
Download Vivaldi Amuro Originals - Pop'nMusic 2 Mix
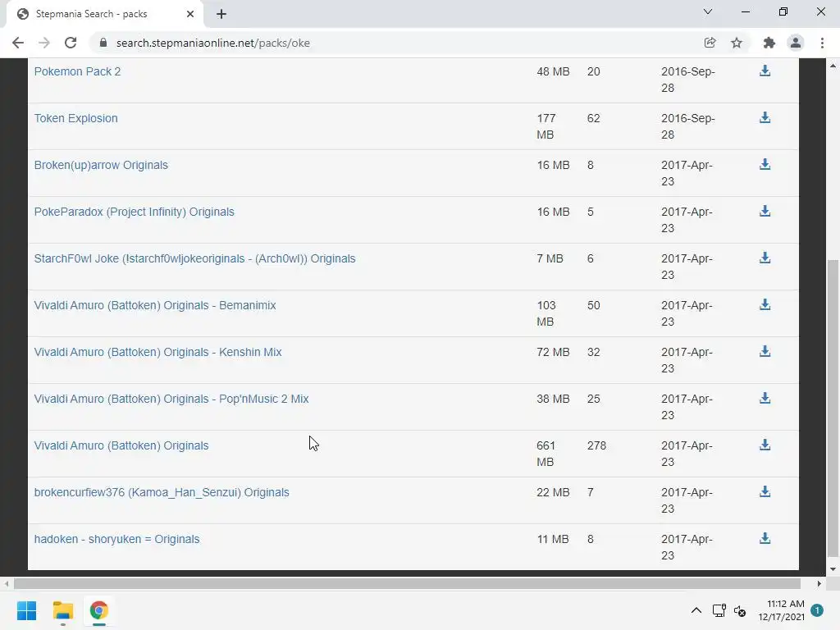(x=765, y=398)
